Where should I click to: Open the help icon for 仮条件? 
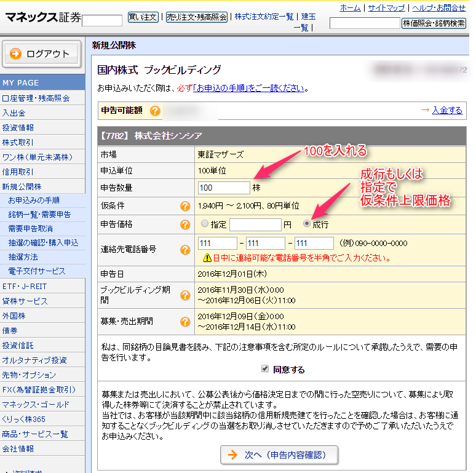[x=185, y=206]
